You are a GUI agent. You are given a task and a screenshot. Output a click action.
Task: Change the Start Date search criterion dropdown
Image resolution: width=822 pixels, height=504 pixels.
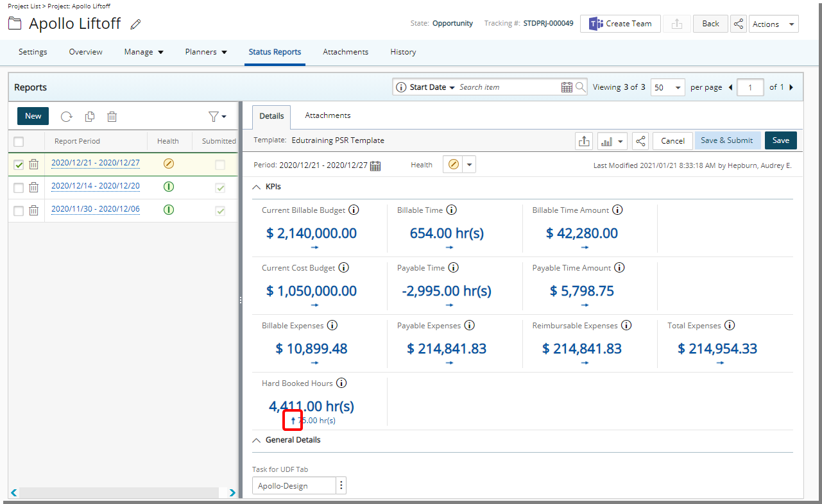tap(432, 87)
